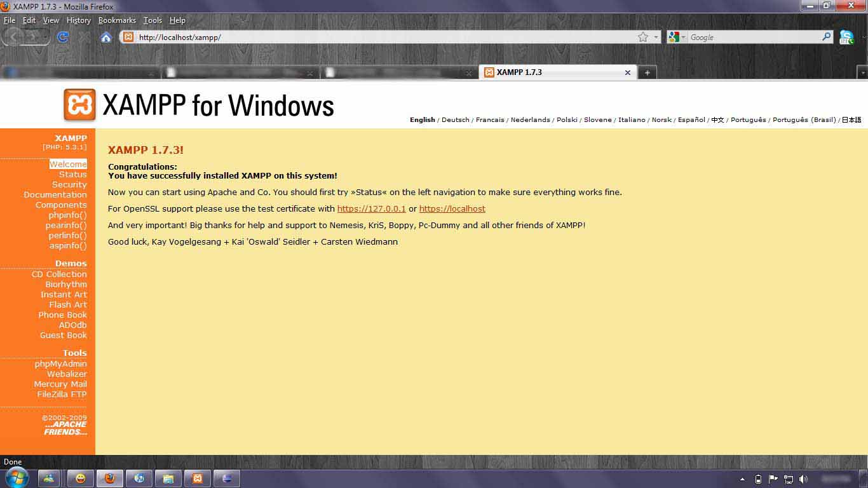Open pearinfo() in the sidebar

(x=66, y=225)
